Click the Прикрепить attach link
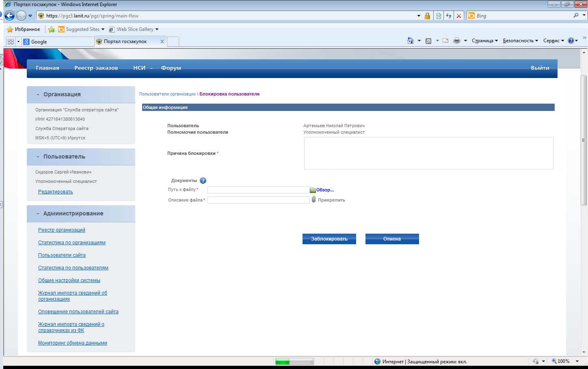Image resolution: width=588 pixels, height=369 pixels. (x=331, y=200)
